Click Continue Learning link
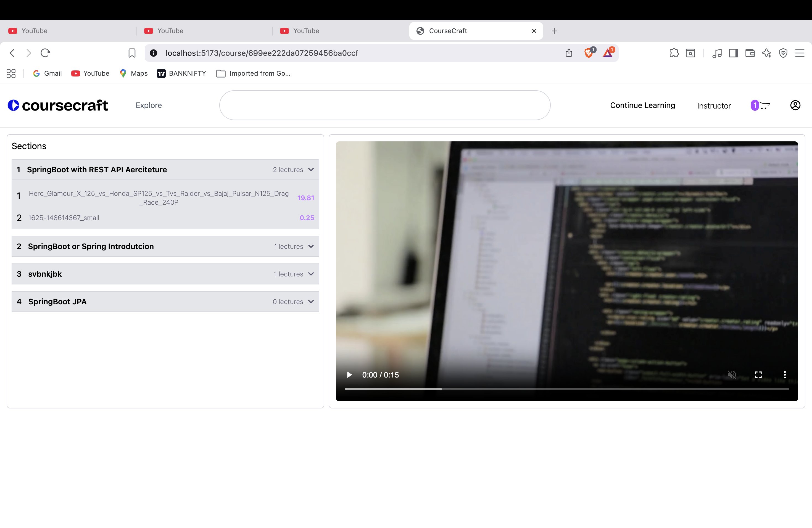The width and height of the screenshot is (812, 528). click(642, 105)
